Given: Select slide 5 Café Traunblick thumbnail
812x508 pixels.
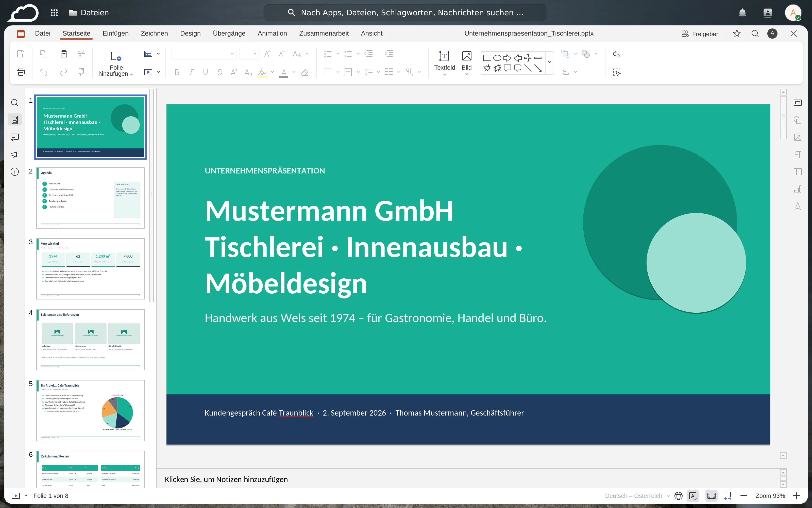Looking at the screenshot, I should click(x=91, y=410).
